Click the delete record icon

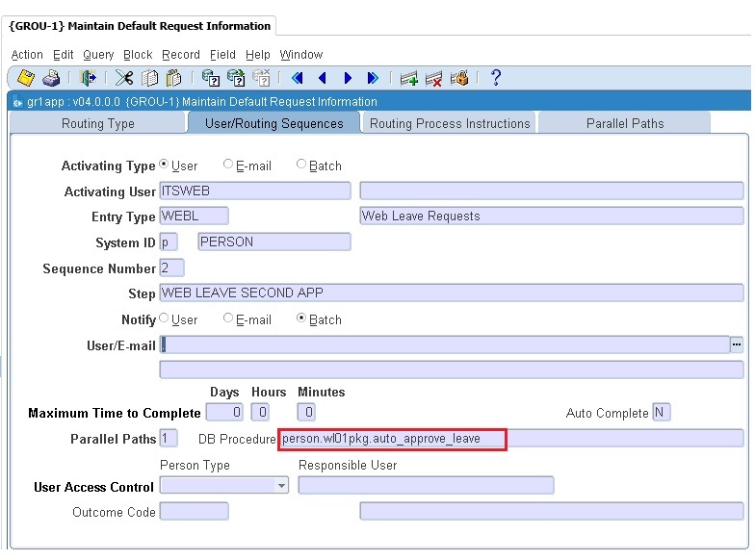point(433,78)
